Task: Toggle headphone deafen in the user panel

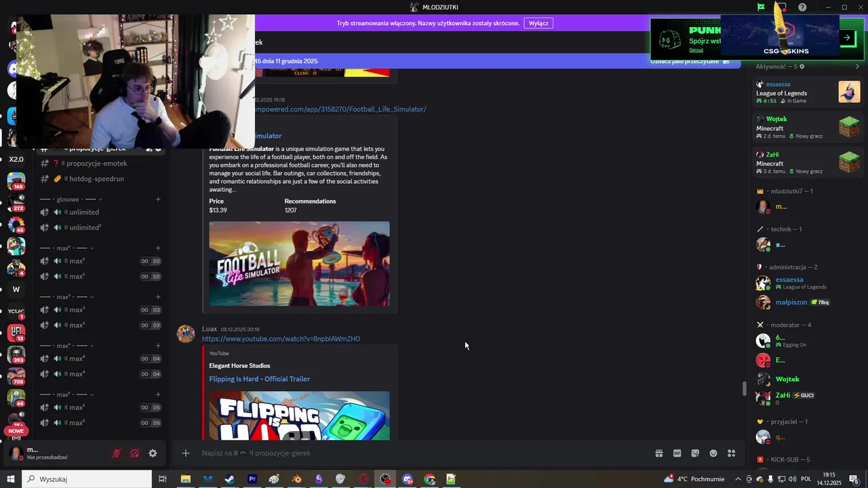Action: (135, 453)
